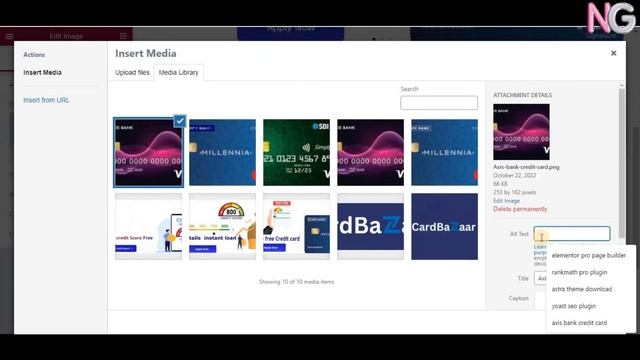The width and height of the screenshot is (640, 360).
Task: Open the Edit Image link
Action: tap(506, 201)
